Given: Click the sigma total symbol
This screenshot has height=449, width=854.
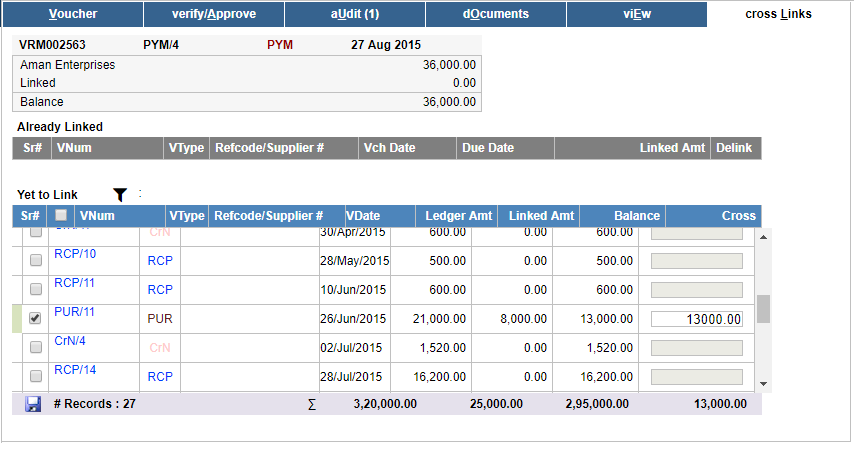Looking at the screenshot, I should [312, 404].
